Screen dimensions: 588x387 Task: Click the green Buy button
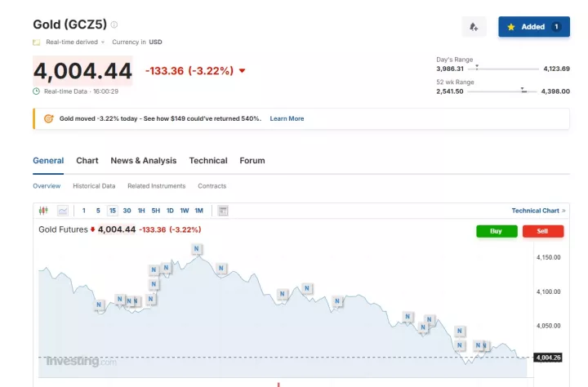click(x=497, y=231)
